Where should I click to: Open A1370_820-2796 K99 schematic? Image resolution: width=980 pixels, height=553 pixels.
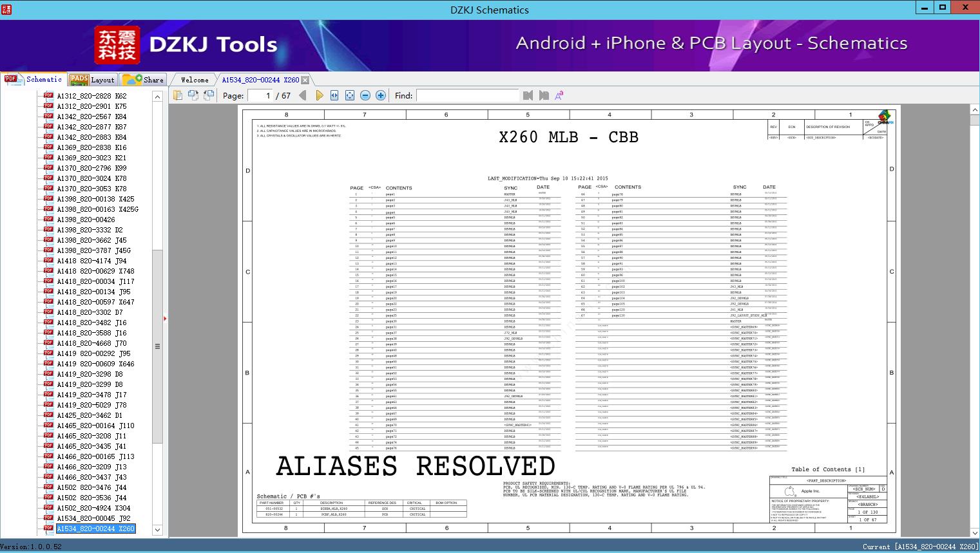[91, 168]
